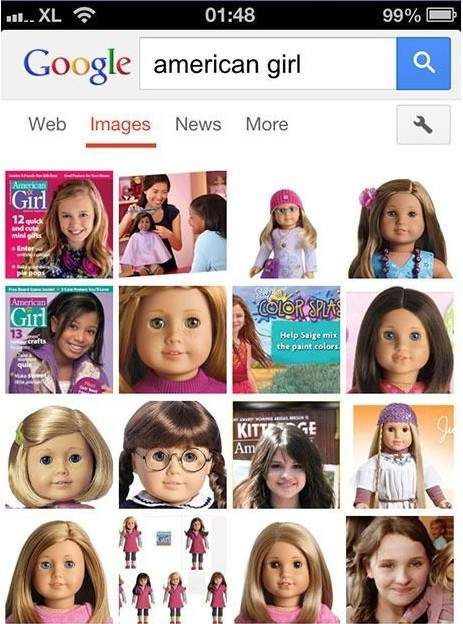463x624 pixels.
Task: Select the Images tab
Action: pyautogui.click(x=121, y=125)
